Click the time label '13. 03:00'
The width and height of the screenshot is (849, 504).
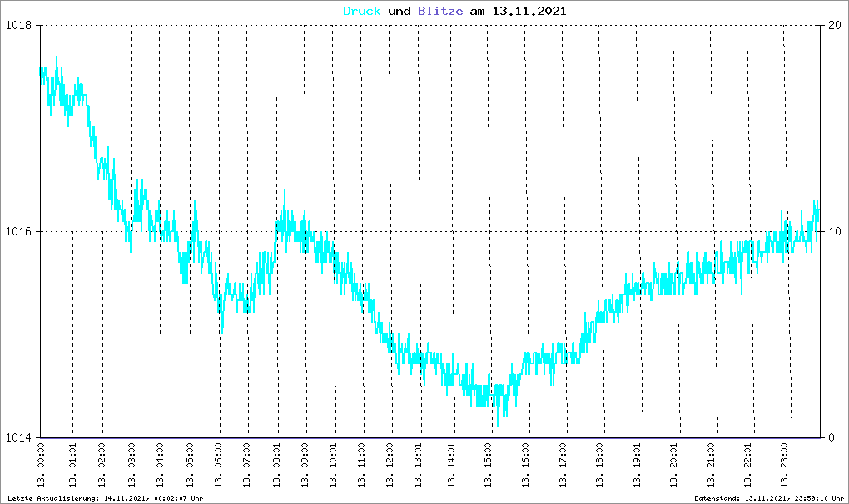click(x=131, y=465)
